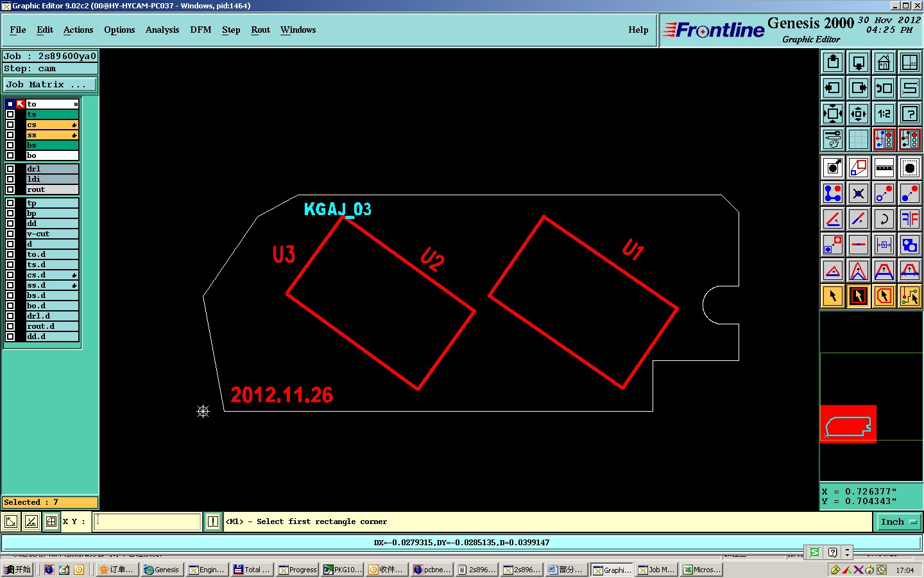The image size is (924, 578).
Task: Click the pan left view icon
Action: [833, 88]
